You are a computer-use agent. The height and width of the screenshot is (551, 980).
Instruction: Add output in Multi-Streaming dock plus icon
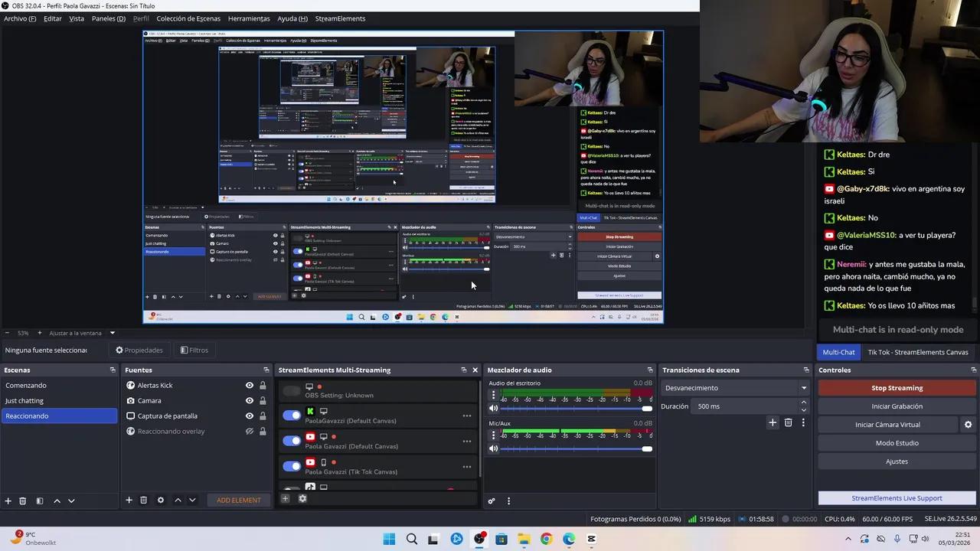click(285, 499)
